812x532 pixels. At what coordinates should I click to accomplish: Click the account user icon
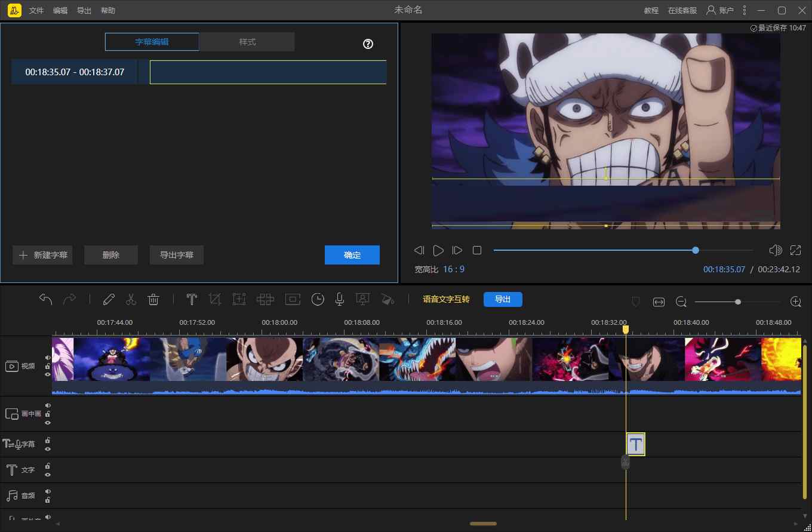711,10
